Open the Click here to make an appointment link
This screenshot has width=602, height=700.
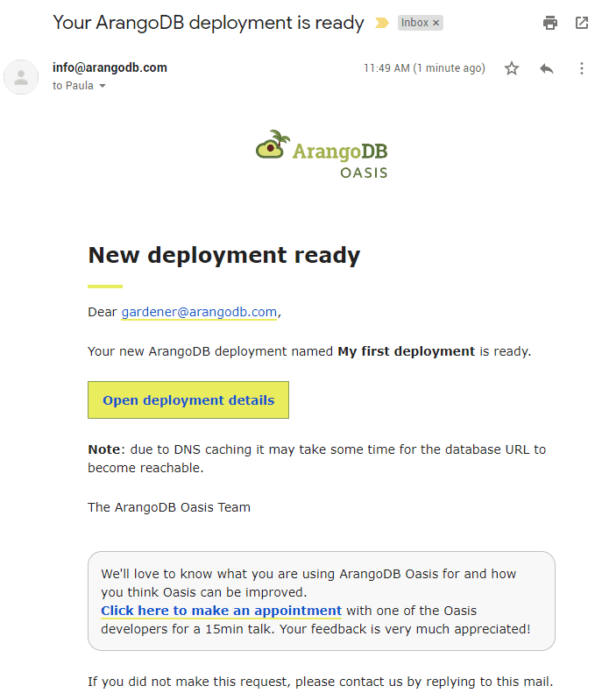[221, 611]
